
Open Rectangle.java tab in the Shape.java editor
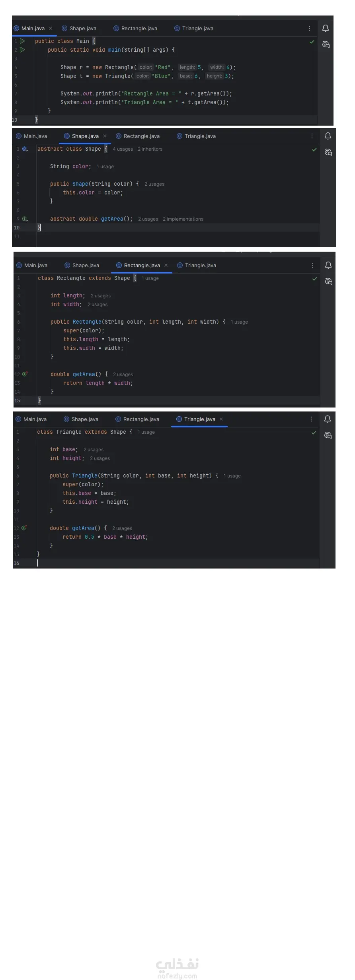(x=138, y=136)
